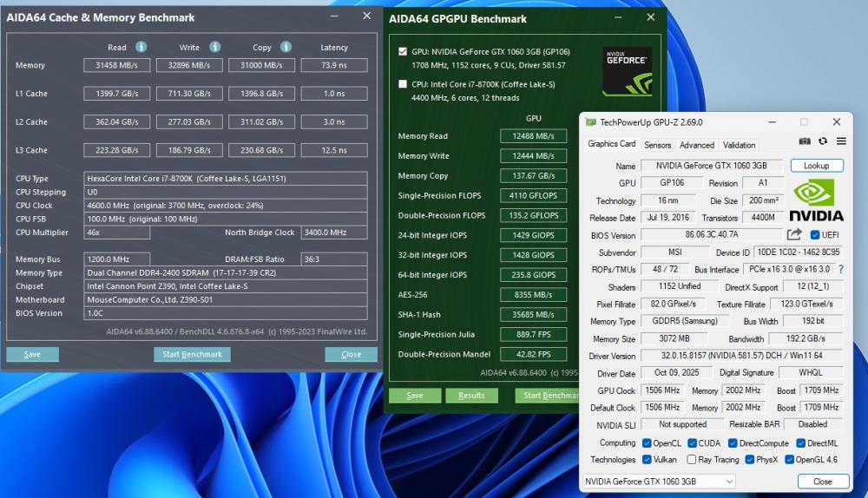Viewport: 868px width, 498px height.
Task: Click the SHA-1 Hash 35685 MB/s value
Action: point(533,314)
